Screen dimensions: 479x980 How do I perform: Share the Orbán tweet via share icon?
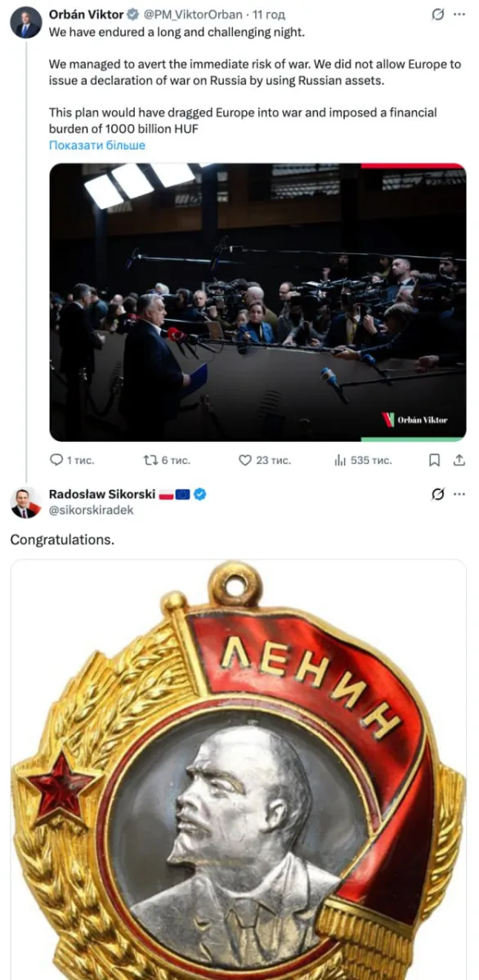click(459, 460)
